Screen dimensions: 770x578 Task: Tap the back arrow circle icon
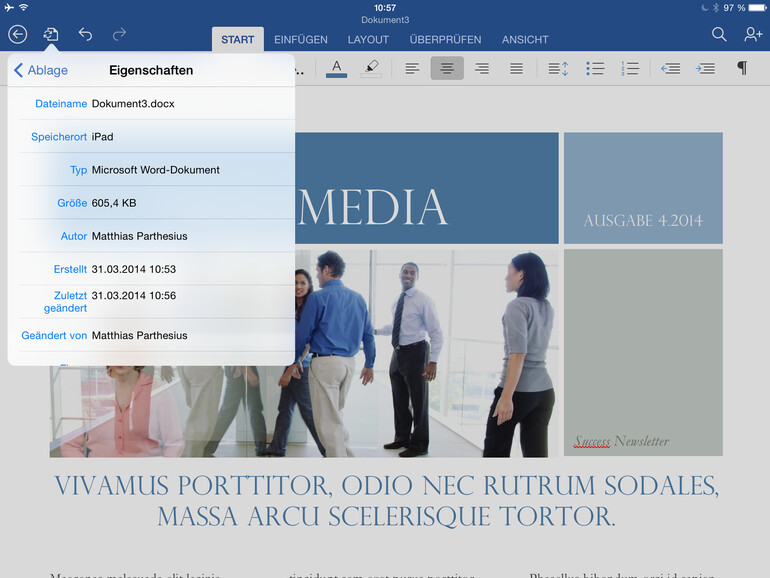(x=18, y=35)
